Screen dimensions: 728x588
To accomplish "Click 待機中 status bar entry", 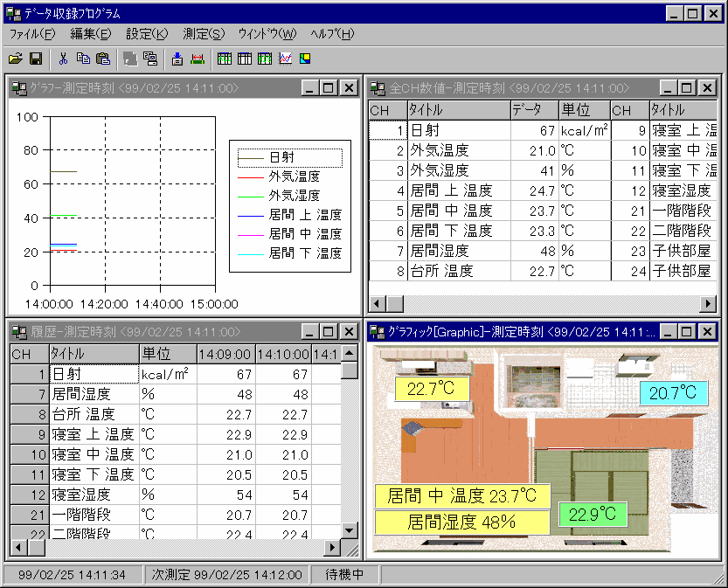I will point(344,575).
